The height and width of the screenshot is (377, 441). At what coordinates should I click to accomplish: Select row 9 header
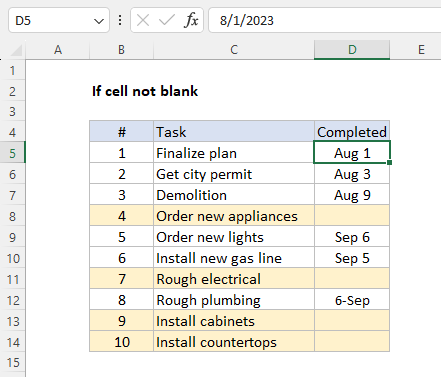(13, 237)
